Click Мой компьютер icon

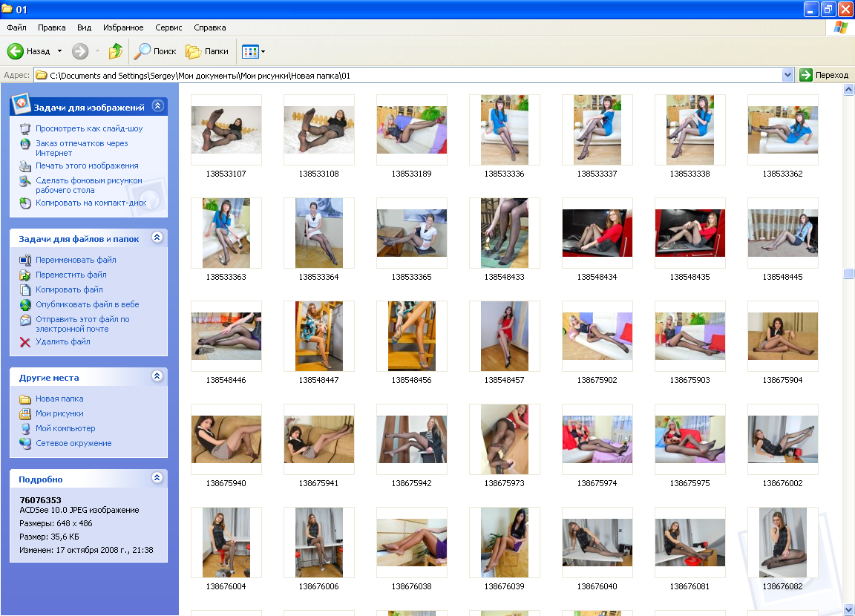(x=25, y=429)
